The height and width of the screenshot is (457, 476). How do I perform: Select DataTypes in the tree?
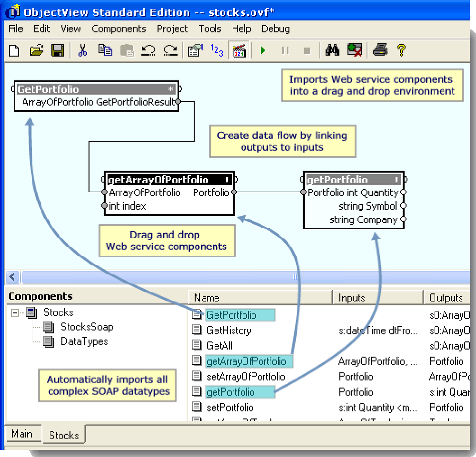tap(84, 341)
